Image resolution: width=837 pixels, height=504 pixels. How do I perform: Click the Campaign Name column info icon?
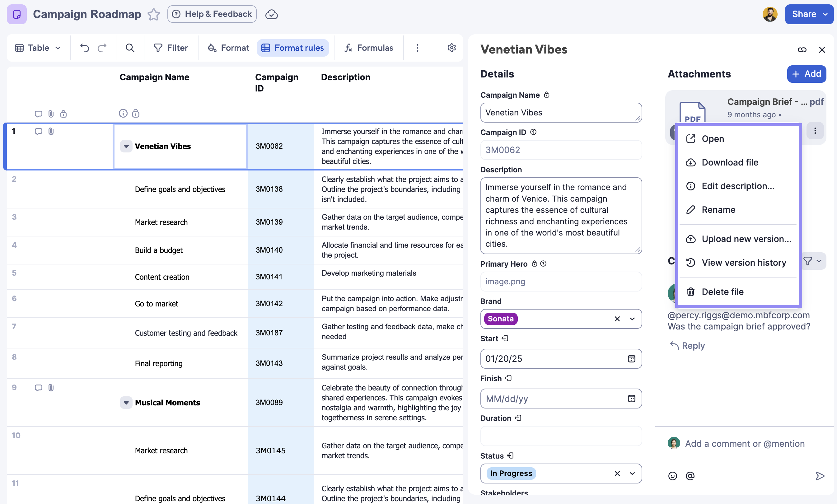123,114
